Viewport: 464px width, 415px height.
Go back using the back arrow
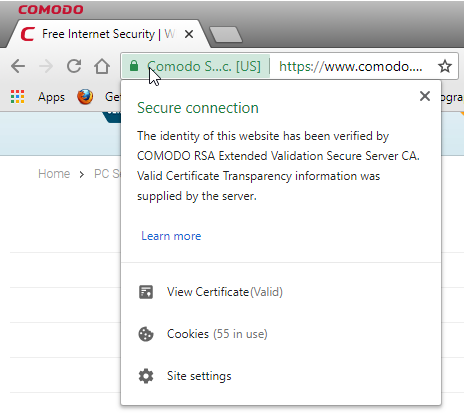18,66
